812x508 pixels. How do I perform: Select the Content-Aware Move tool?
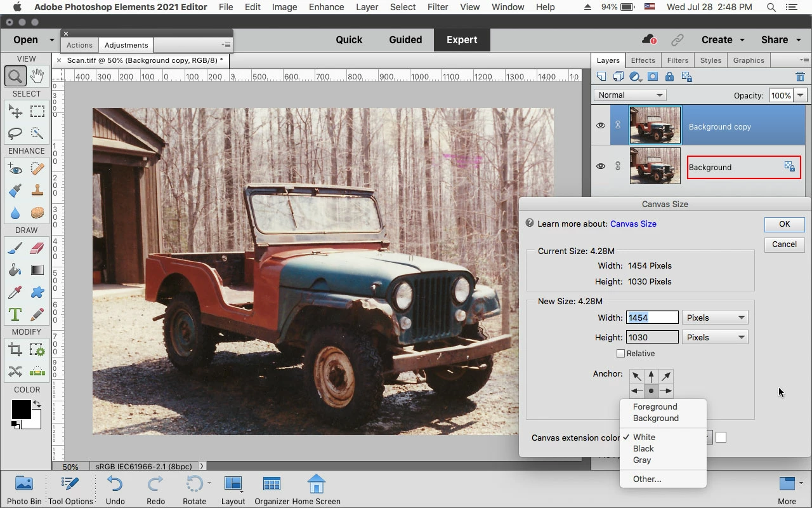[x=15, y=371]
